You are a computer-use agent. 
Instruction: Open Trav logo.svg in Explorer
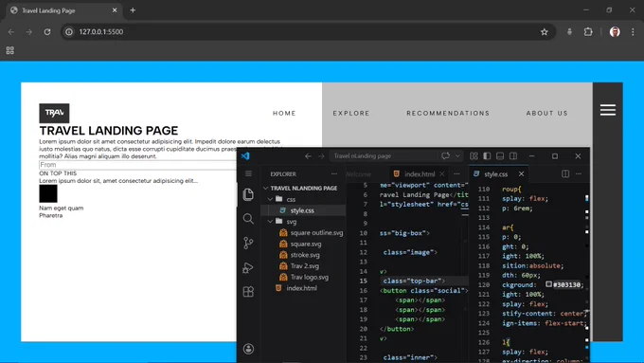(310, 277)
